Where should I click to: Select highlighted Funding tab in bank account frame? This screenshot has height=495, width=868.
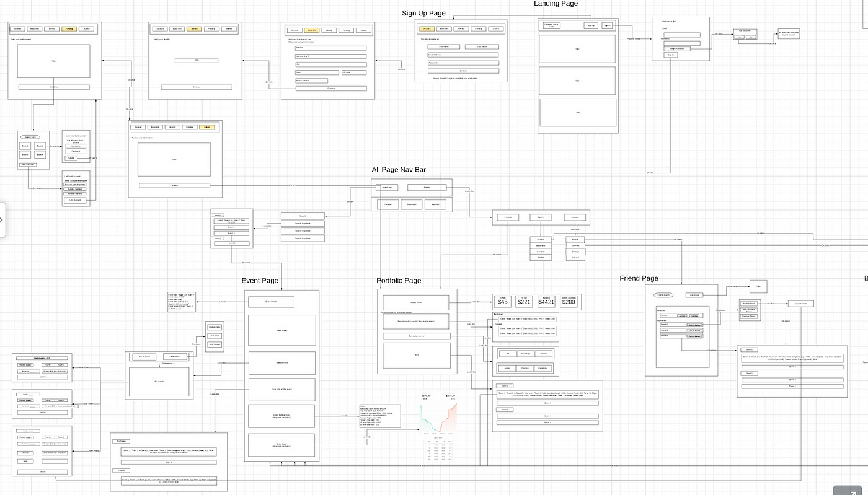pos(69,28)
